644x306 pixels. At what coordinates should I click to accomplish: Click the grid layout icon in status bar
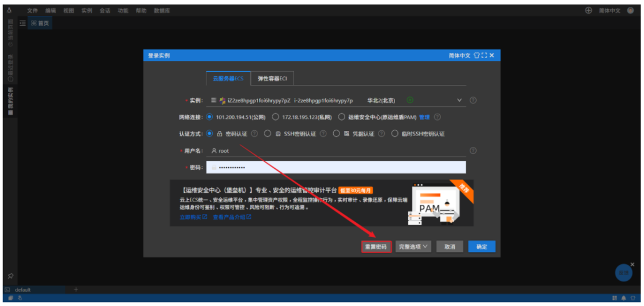[x=615, y=298]
